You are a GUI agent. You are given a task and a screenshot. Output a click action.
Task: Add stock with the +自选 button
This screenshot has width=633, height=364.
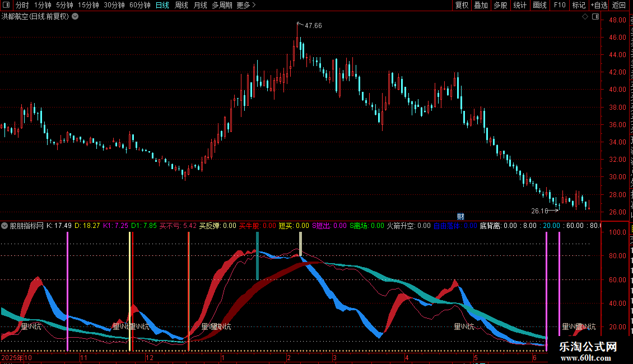599,5
